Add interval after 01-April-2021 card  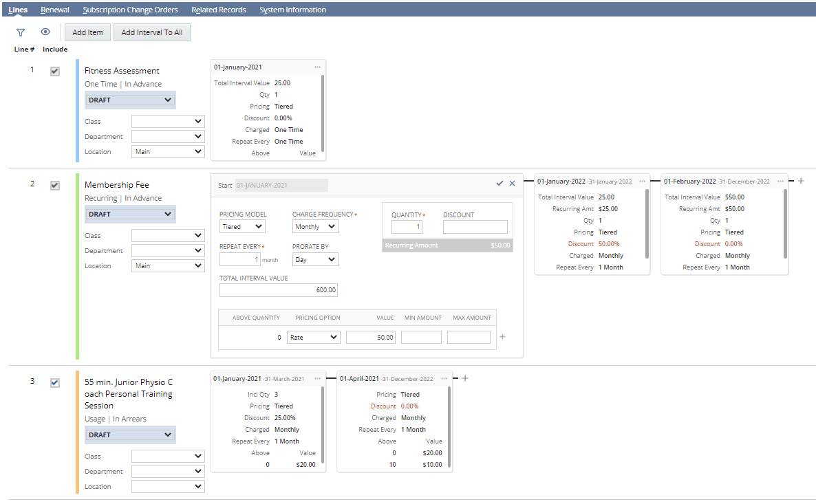pyautogui.click(x=465, y=378)
